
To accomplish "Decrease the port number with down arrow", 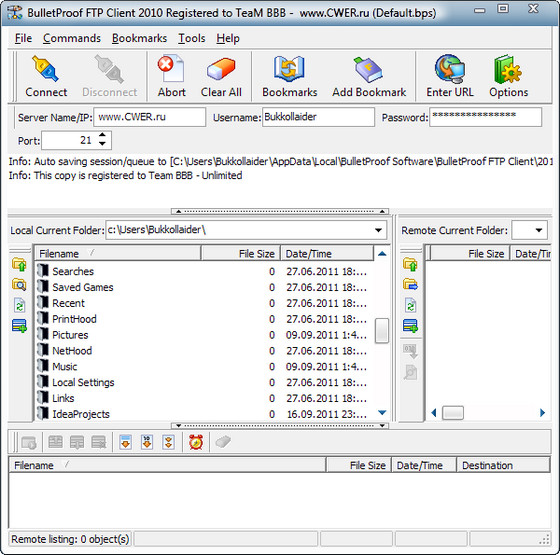I will point(102,144).
